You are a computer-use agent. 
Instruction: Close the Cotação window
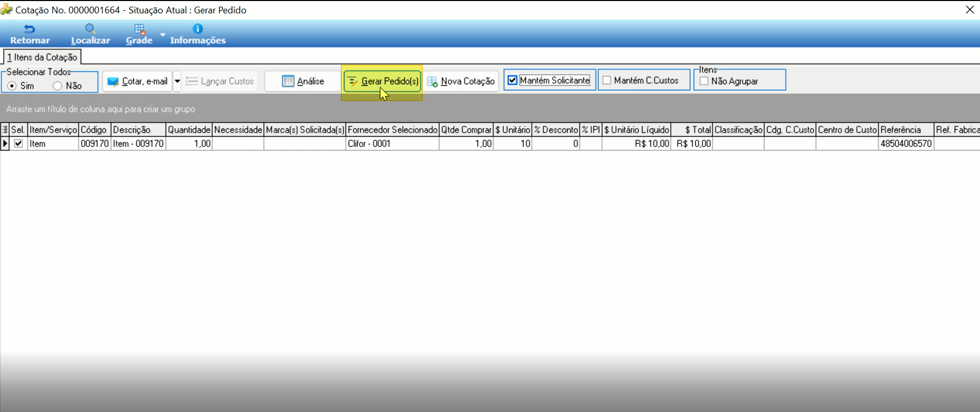[970, 10]
